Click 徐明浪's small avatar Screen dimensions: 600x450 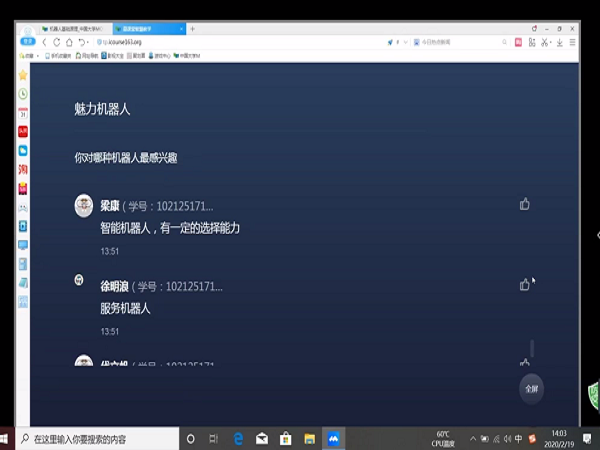coord(79,280)
